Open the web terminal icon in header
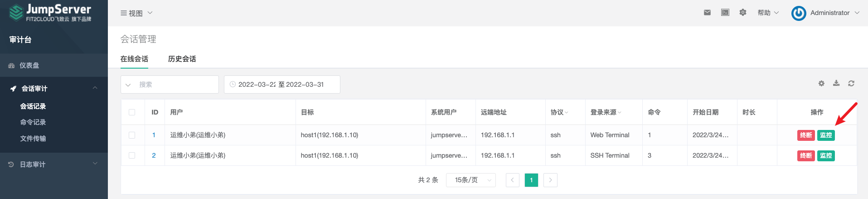This screenshot has height=199, width=868. (x=725, y=13)
